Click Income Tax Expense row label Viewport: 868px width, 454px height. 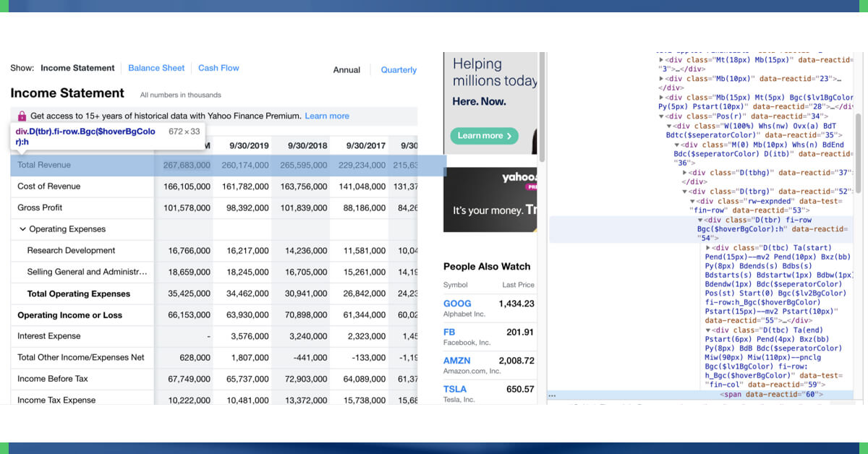point(56,400)
